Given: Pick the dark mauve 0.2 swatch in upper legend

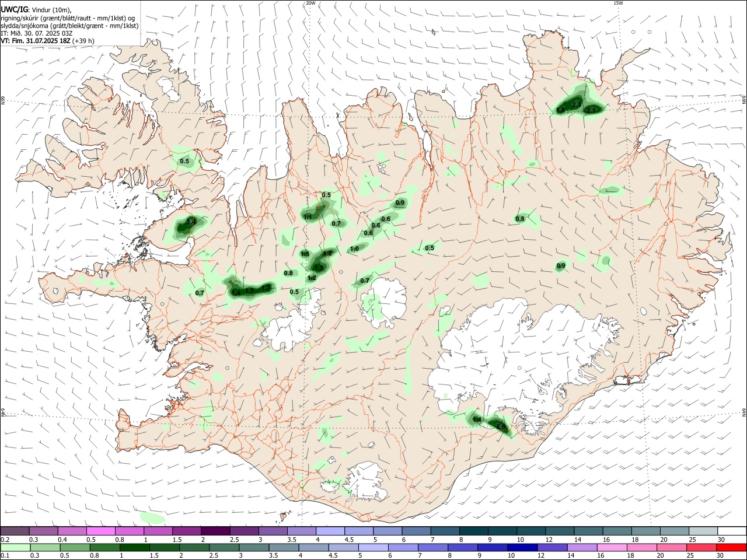Looking at the screenshot, I should coord(15,531).
